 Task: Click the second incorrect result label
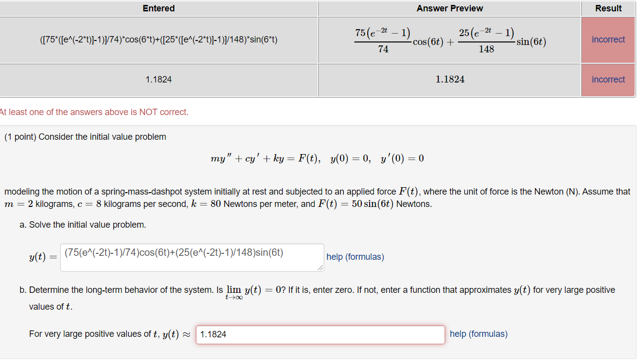coord(608,80)
